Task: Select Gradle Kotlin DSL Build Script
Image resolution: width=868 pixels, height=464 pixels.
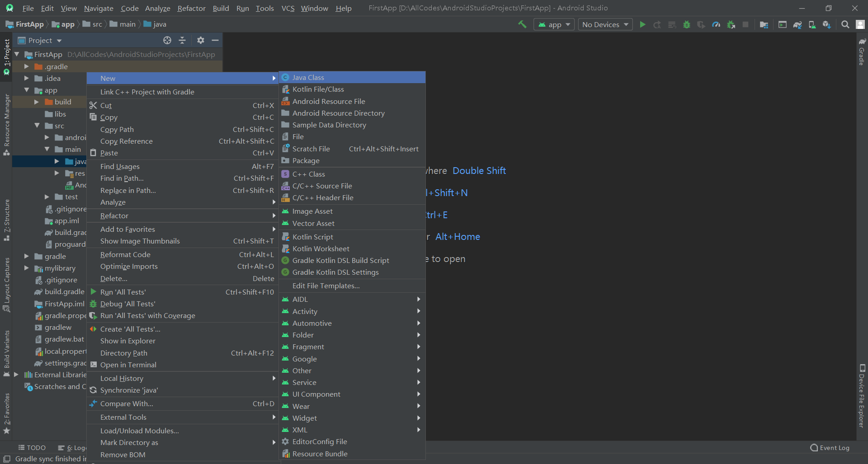Action: [352, 260]
